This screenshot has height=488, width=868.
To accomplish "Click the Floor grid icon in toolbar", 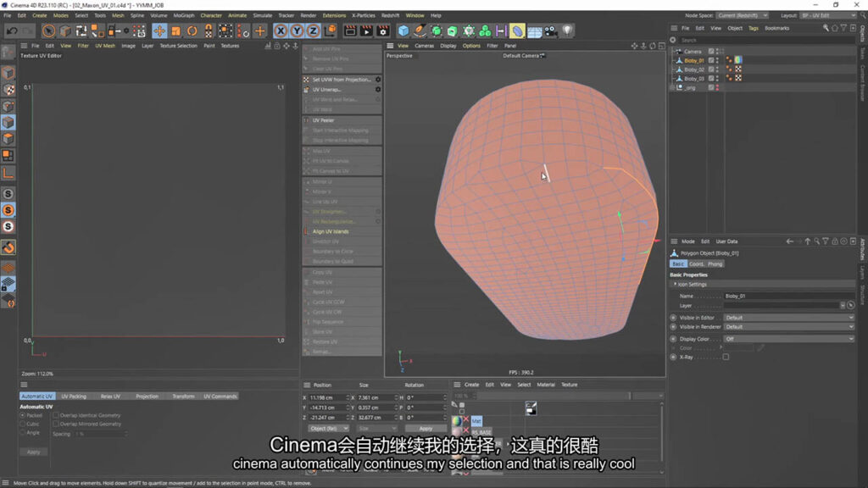I will tap(534, 31).
